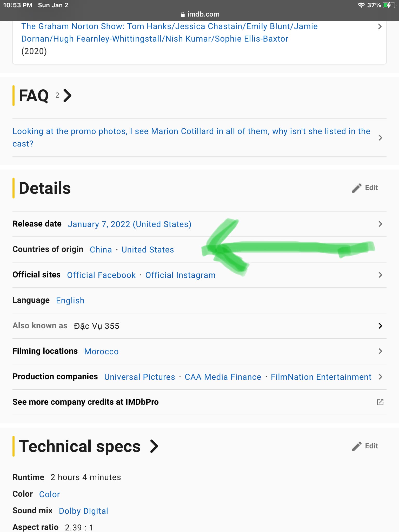Viewport: 399px width, 532px height.
Task: Tap the battery icon in status bar
Action: tap(389, 5)
